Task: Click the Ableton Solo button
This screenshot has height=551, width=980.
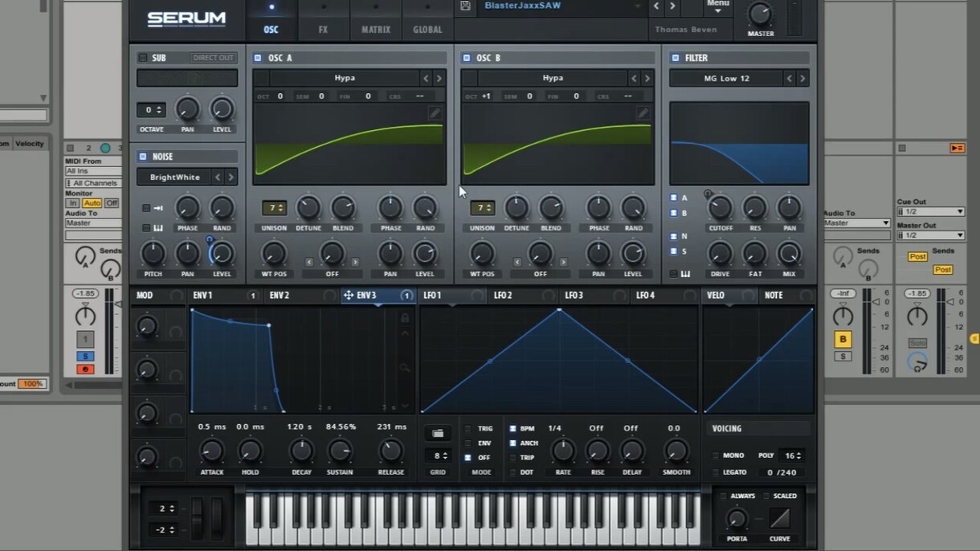Action: coord(917,343)
